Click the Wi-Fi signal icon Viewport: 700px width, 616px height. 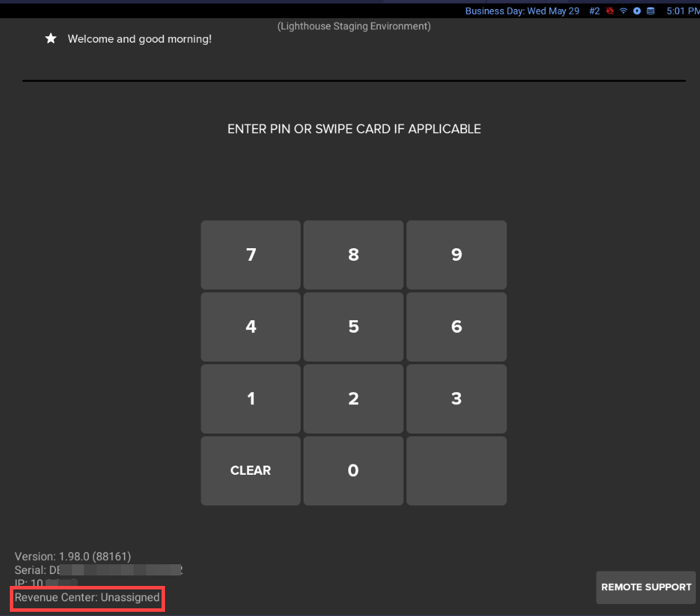[623, 11]
